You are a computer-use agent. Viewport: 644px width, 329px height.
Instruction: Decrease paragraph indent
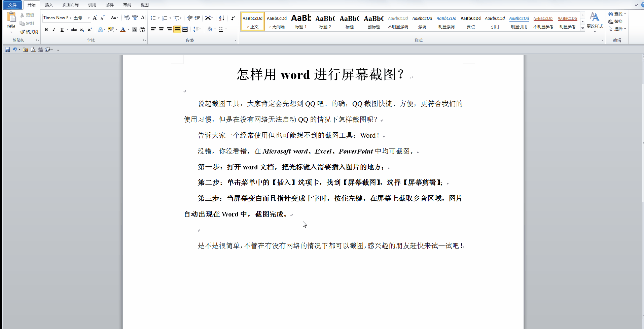pyautogui.click(x=190, y=18)
